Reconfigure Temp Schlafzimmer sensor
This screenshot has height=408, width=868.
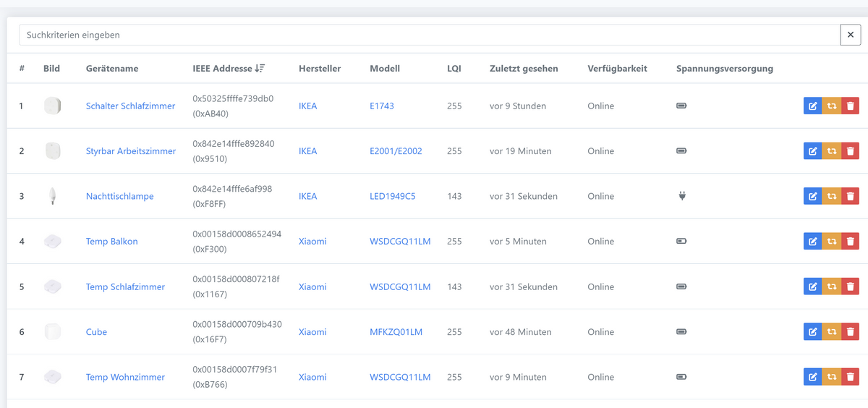[831, 286]
